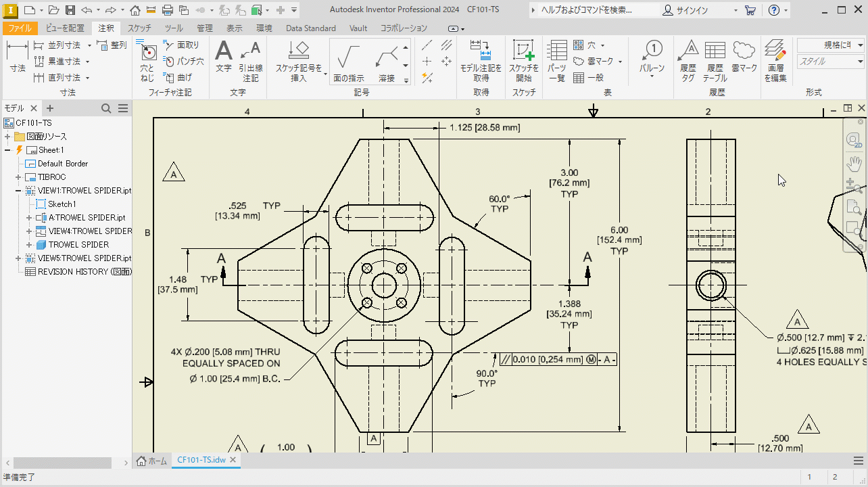Switch to the ホーム document tab
The width and height of the screenshot is (868, 487).
pyautogui.click(x=152, y=461)
